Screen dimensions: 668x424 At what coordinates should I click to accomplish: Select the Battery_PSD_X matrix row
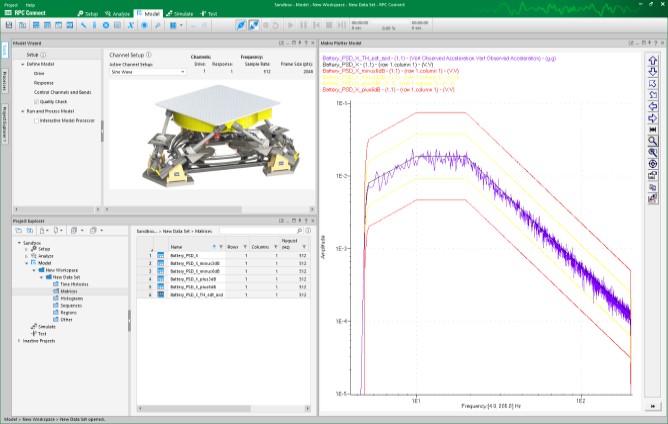[x=185, y=255]
